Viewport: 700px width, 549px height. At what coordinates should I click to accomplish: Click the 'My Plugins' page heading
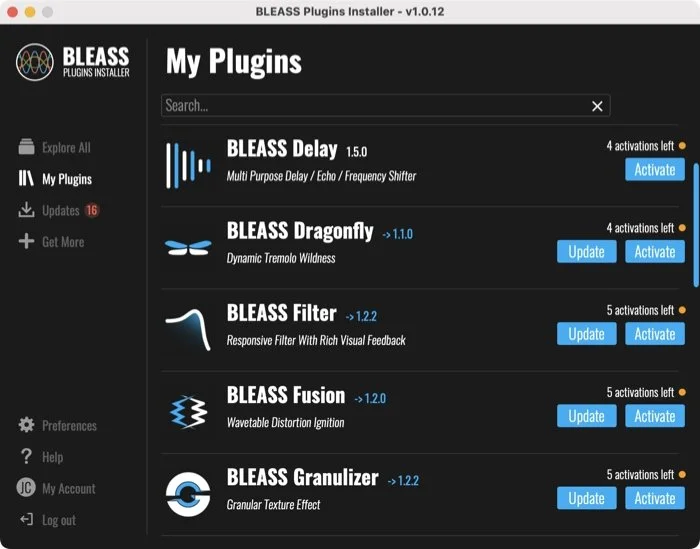tap(233, 62)
